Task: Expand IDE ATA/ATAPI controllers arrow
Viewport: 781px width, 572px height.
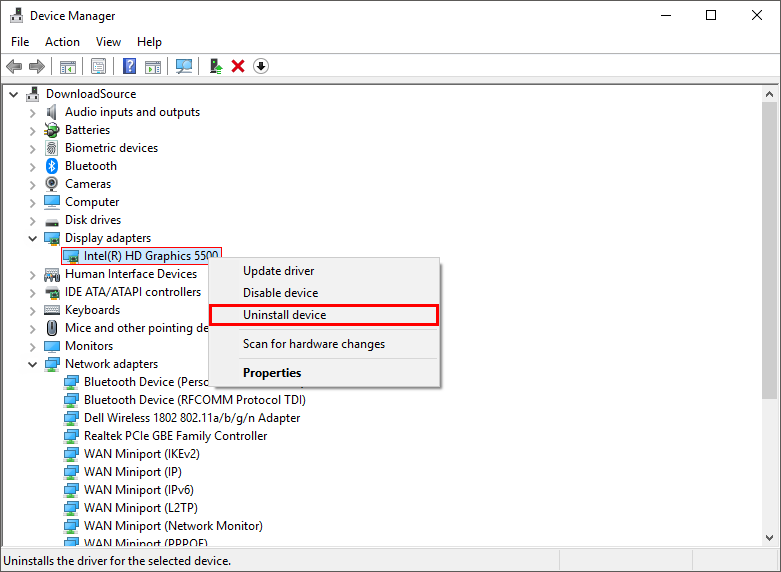Action: (33, 292)
